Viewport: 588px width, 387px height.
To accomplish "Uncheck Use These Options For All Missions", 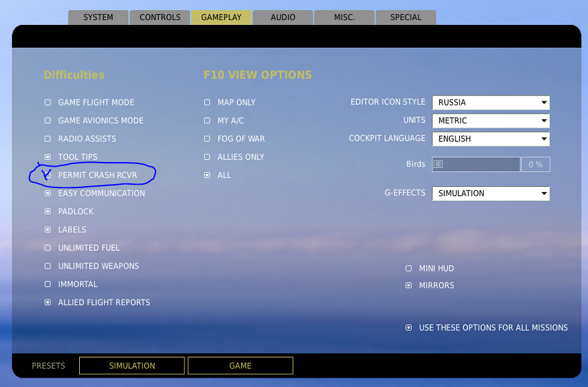I will 408,328.
